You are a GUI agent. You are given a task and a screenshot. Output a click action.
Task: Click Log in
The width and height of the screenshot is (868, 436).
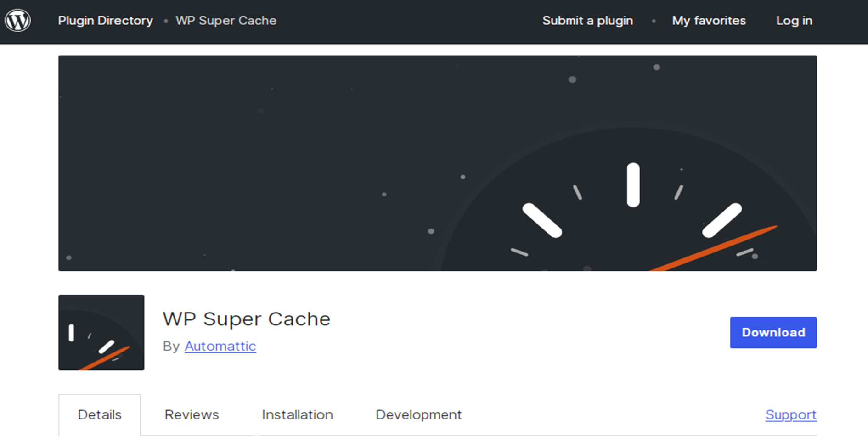click(794, 21)
